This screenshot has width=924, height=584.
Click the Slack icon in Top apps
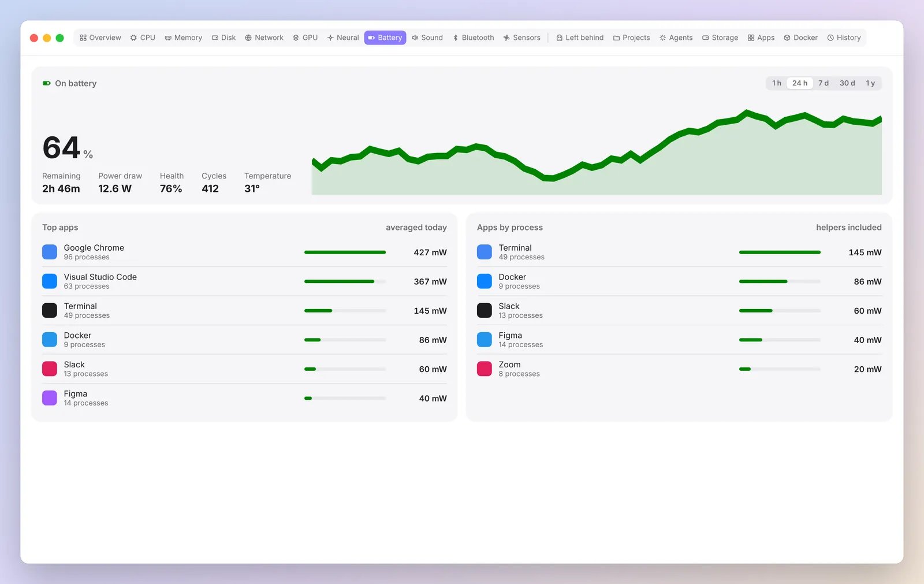[50, 369]
